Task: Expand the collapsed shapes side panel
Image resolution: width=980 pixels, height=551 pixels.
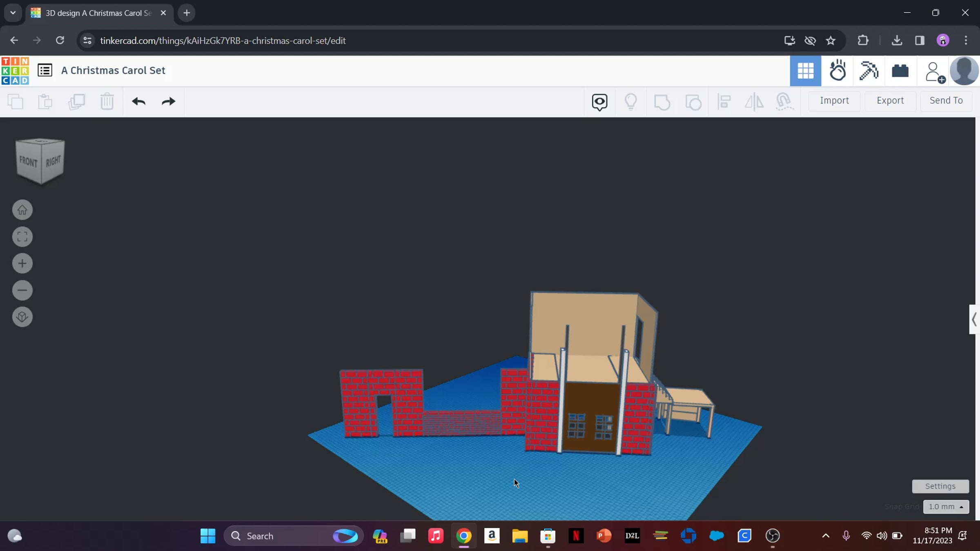Action: click(974, 319)
